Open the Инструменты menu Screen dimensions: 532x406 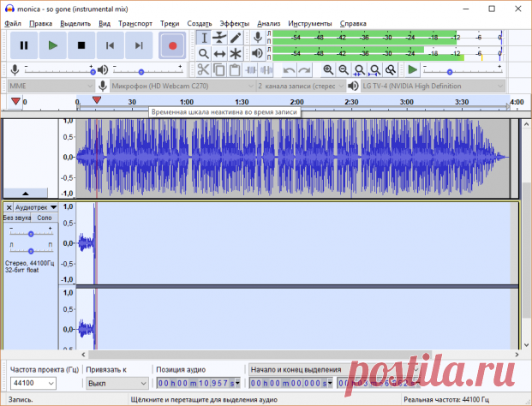[x=310, y=23]
